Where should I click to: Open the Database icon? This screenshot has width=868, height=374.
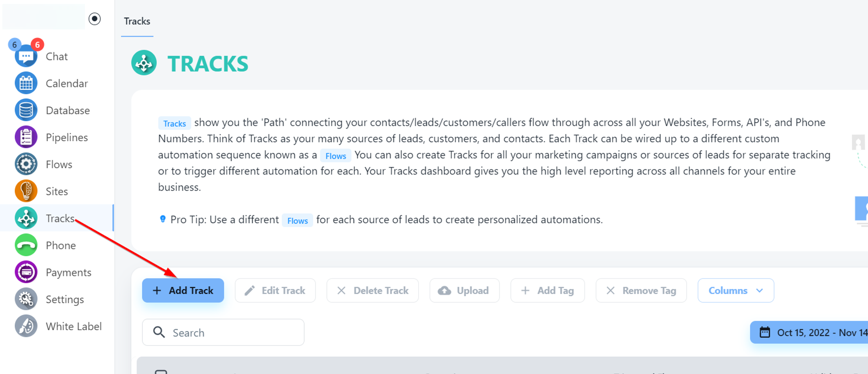pyautogui.click(x=26, y=110)
